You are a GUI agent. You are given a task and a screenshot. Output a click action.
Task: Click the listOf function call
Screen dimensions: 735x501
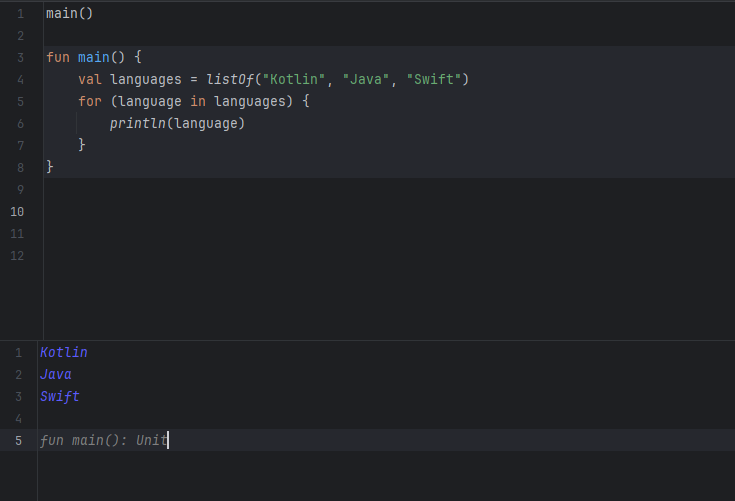click(x=230, y=80)
